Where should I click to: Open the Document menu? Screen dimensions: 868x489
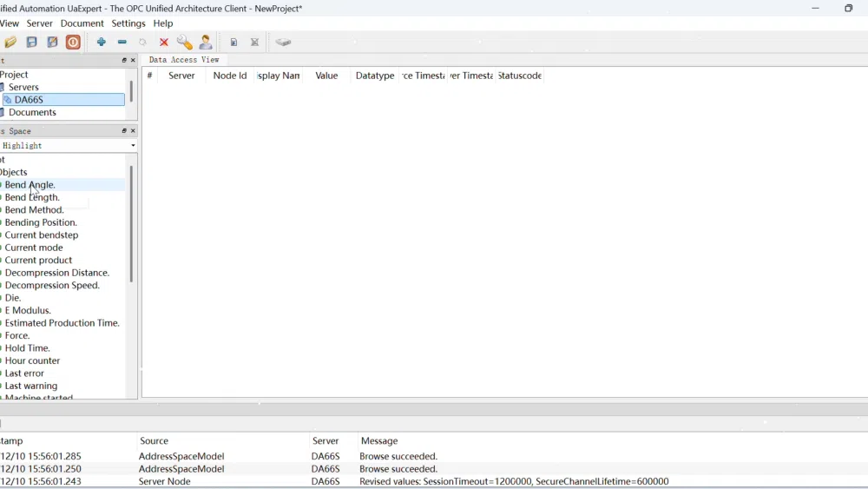(82, 23)
